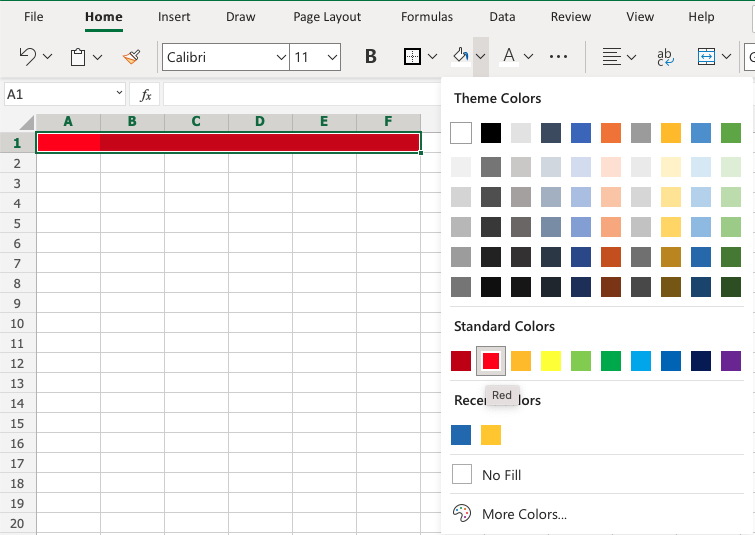Image resolution: width=755 pixels, height=535 pixels.
Task: Pick the Red standard color swatch
Action: [x=491, y=360]
